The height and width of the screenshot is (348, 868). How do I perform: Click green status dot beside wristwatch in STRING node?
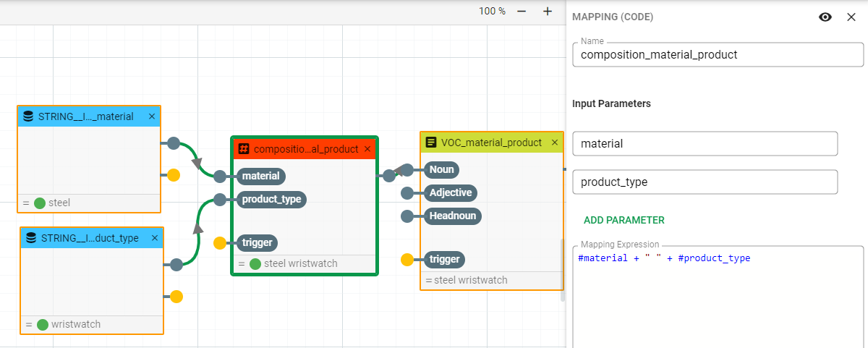pyautogui.click(x=43, y=324)
